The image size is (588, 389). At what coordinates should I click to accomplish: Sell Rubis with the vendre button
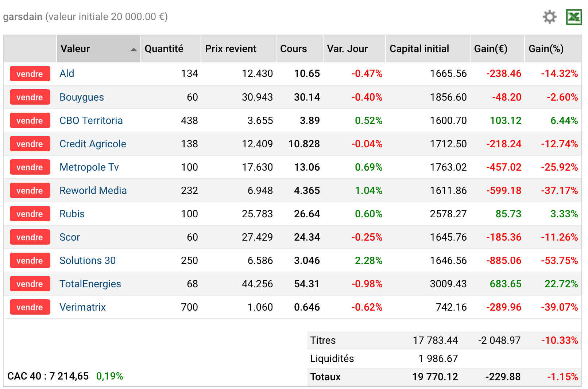pyautogui.click(x=30, y=214)
